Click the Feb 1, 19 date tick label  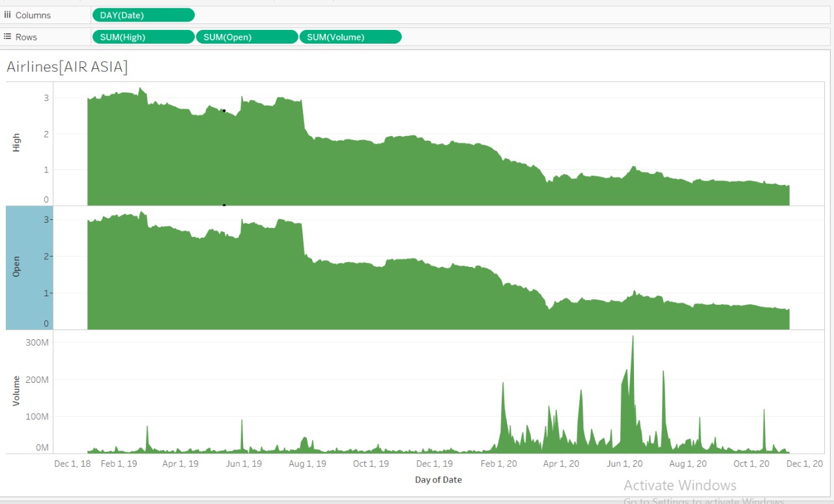[119, 464]
